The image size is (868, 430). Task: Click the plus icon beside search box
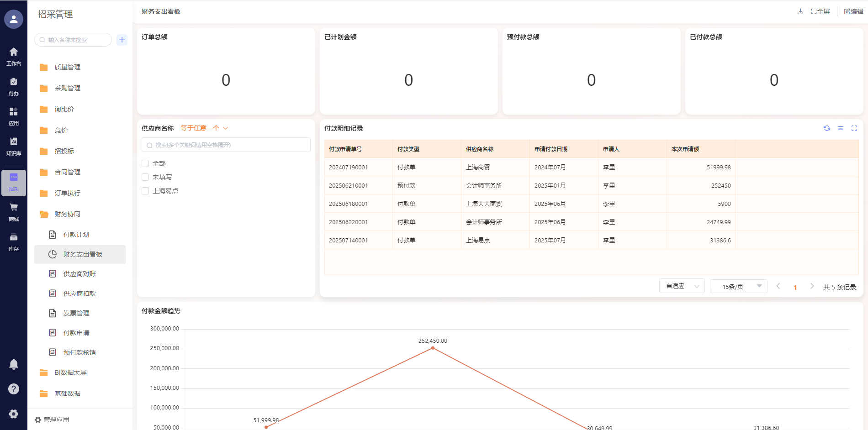click(122, 40)
